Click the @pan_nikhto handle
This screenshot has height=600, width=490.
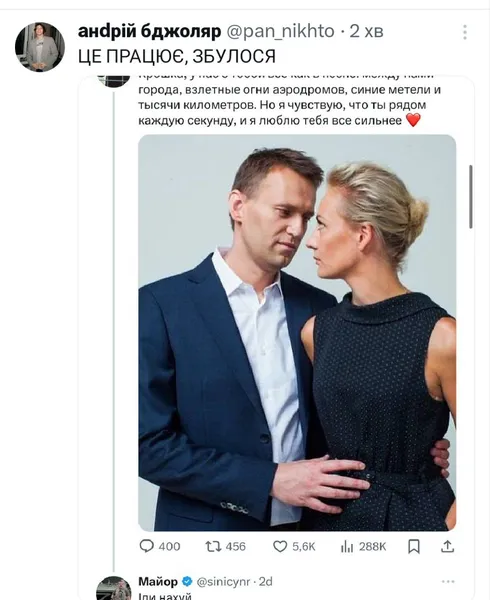pyautogui.click(x=280, y=31)
